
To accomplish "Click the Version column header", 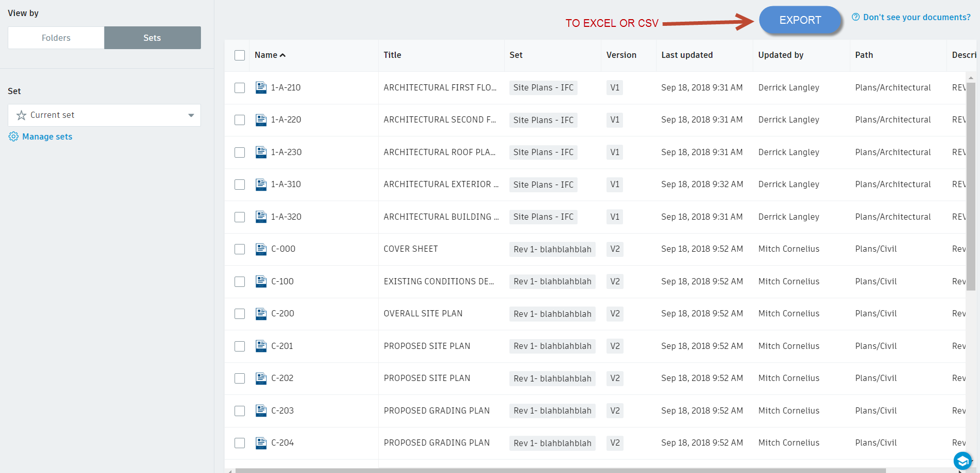I will click(x=621, y=55).
